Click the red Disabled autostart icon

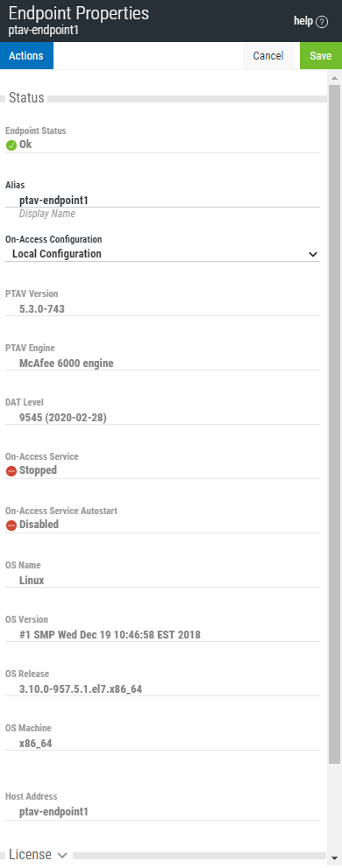(x=11, y=526)
